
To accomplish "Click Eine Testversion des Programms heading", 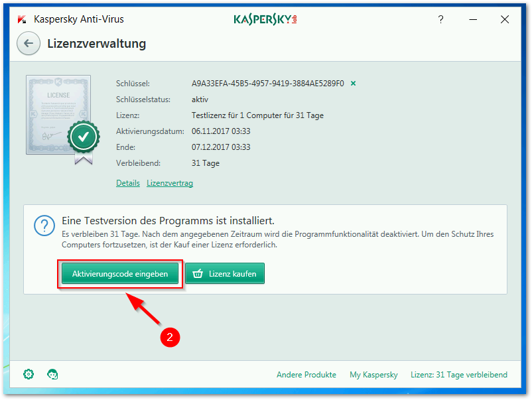I will [x=168, y=221].
